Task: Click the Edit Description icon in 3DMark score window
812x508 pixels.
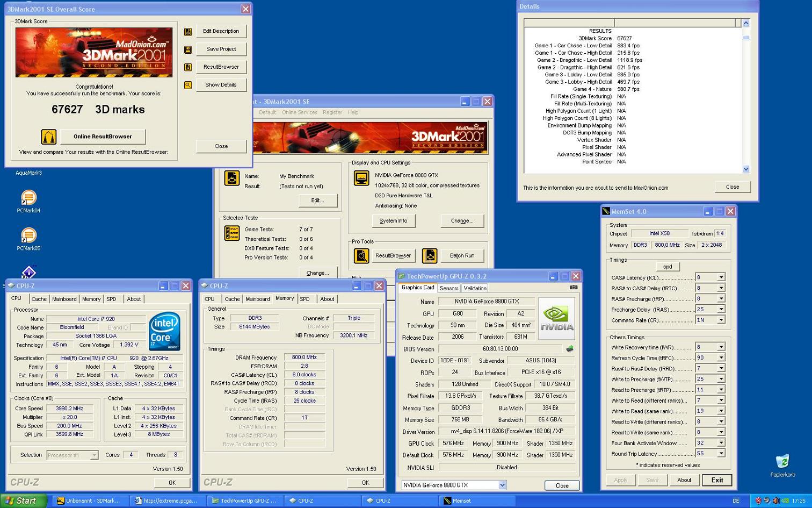Action: coord(188,32)
